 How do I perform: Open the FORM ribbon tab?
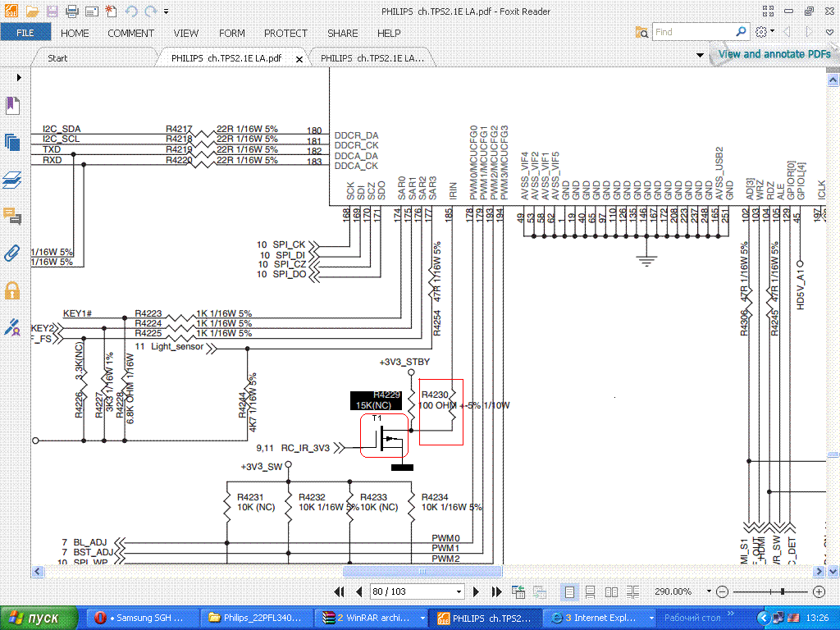232,33
